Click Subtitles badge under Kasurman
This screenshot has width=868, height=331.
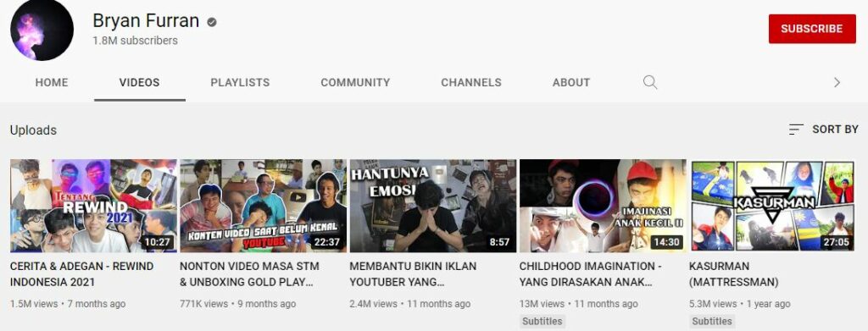pos(712,321)
